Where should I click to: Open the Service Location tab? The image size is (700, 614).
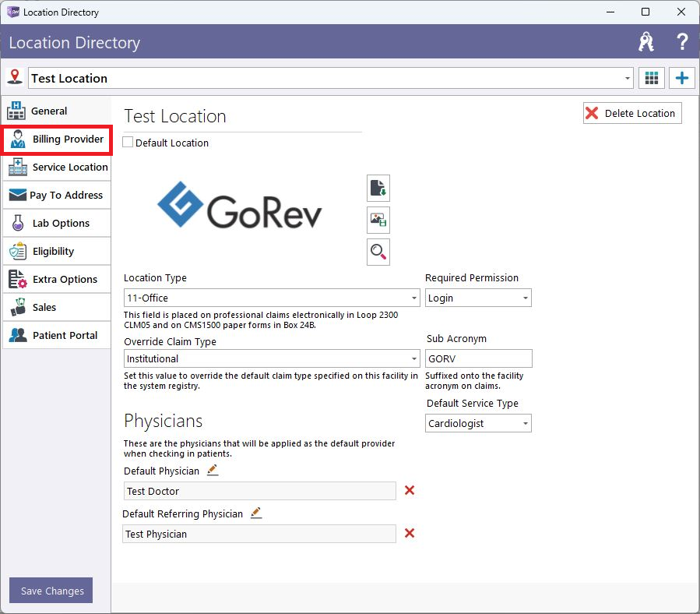57,167
